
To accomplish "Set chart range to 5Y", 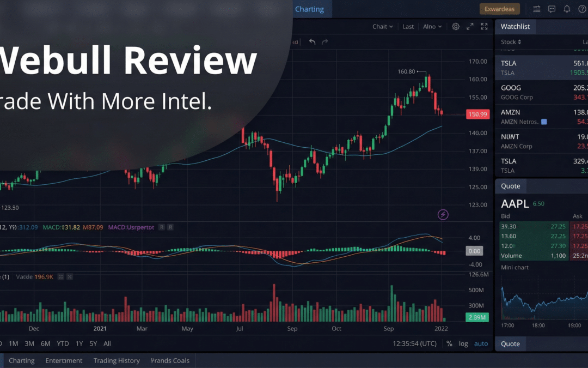I will [x=93, y=343].
